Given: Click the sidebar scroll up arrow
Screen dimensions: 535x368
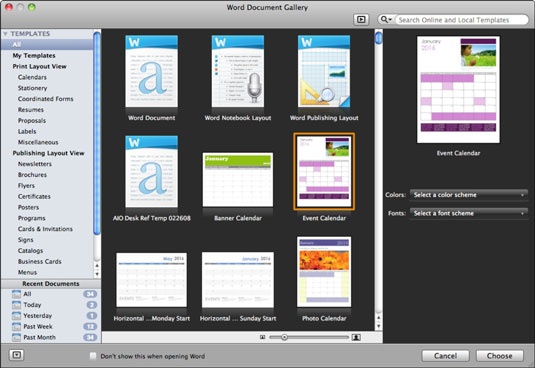Looking at the screenshot, I should [97, 265].
